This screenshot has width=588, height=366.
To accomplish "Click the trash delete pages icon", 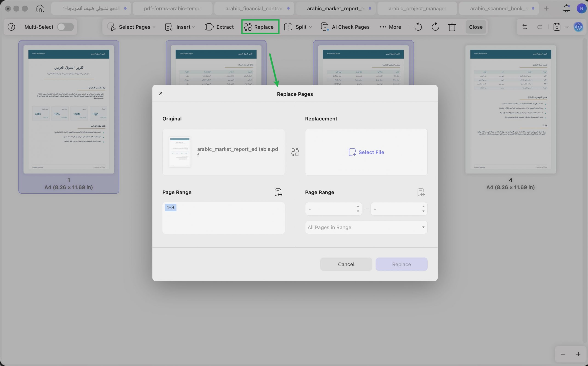I will [452, 27].
